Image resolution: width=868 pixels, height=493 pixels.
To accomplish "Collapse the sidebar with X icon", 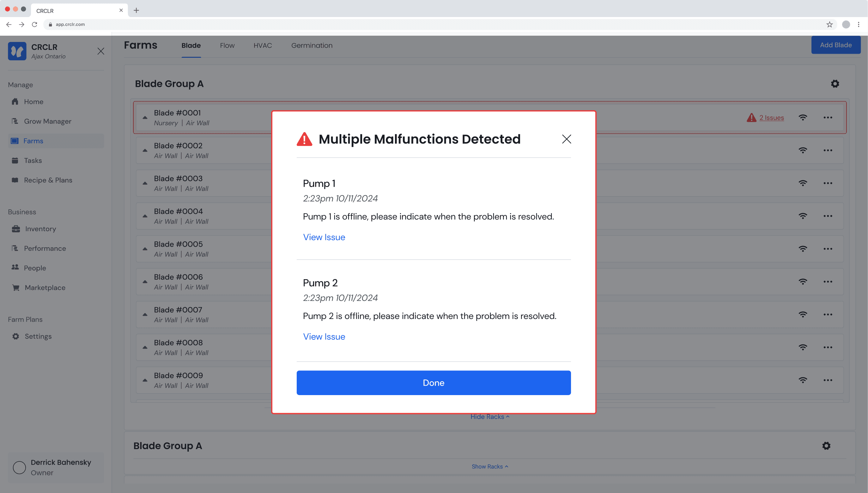I will click(100, 51).
